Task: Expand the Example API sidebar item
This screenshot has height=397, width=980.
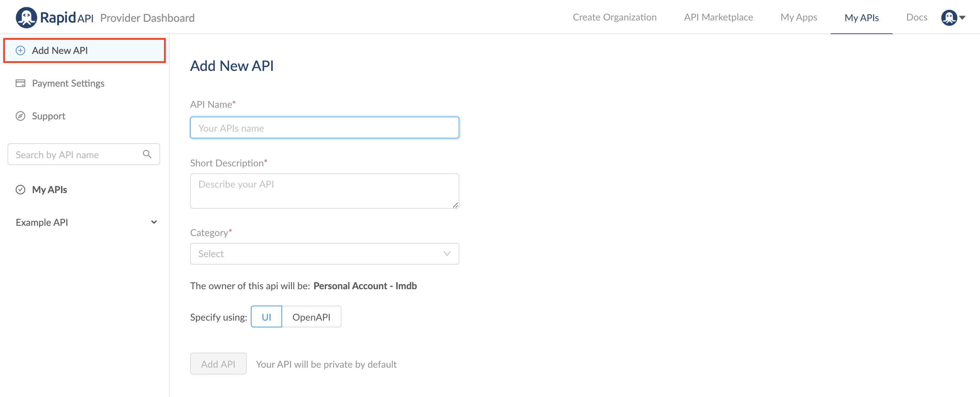Action: (x=154, y=222)
